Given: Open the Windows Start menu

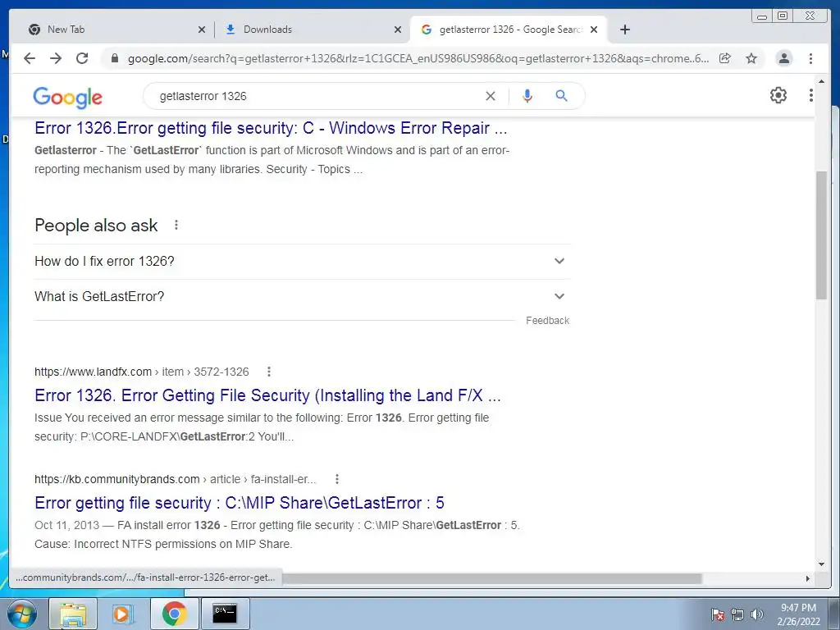Looking at the screenshot, I should pyautogui.click(x=22, y=614).
